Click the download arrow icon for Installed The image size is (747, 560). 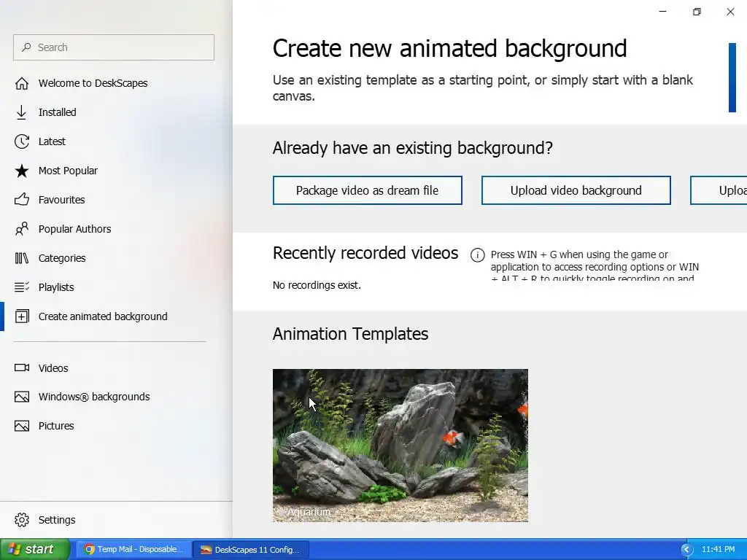[x=21, y=112]
